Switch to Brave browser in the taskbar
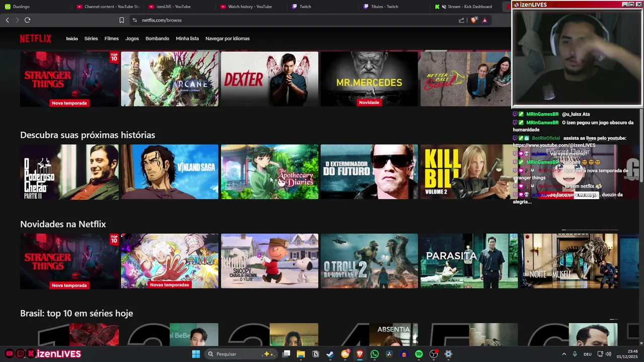644x362 pixels. tap(360, 354)
